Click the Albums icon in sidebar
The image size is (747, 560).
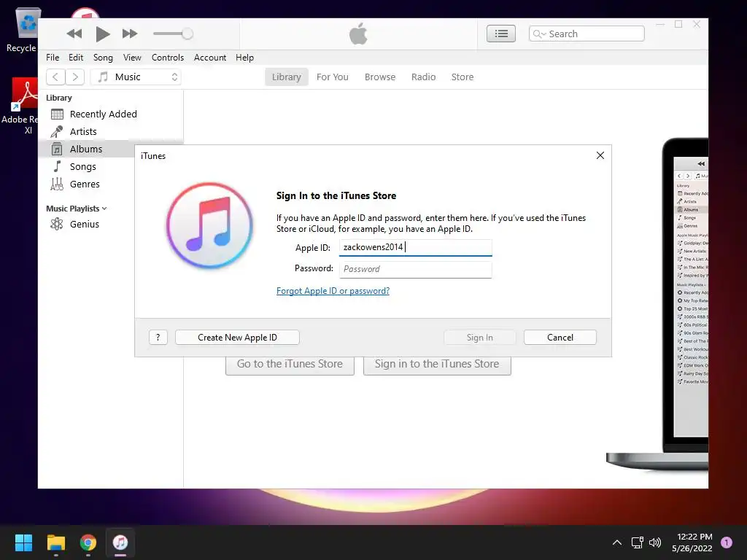click(x=57, y=149)
